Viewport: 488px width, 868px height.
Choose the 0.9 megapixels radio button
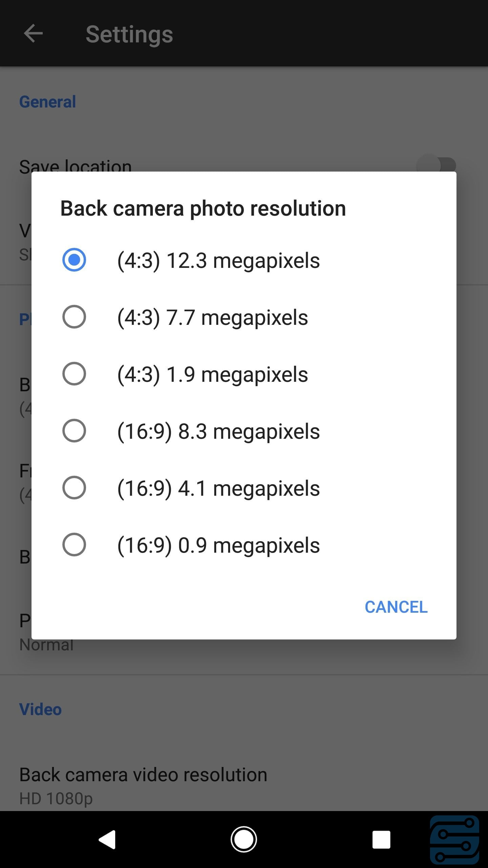[x=74, y=545]
